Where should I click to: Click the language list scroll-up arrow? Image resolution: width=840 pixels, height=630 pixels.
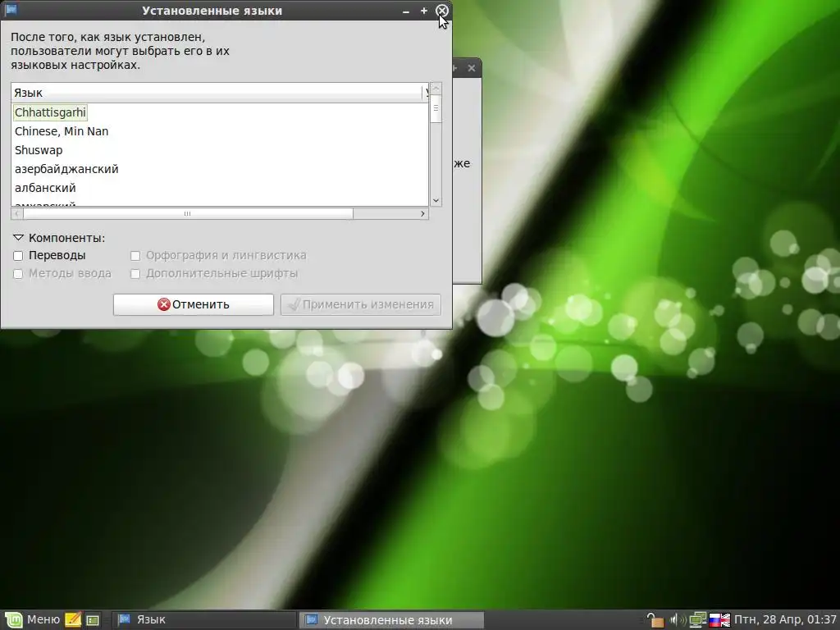436,89
